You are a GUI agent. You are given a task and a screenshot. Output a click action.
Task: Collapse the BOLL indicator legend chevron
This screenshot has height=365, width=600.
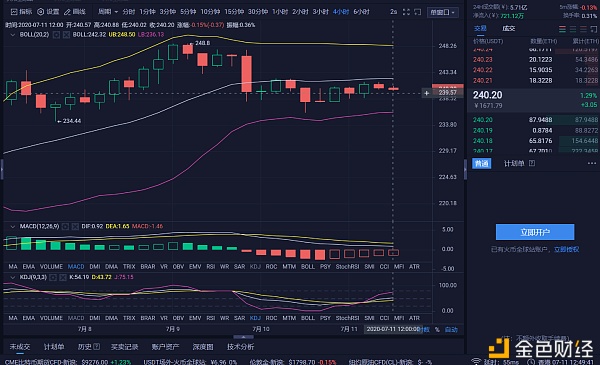pyautogui.click(x=13, y=34)
